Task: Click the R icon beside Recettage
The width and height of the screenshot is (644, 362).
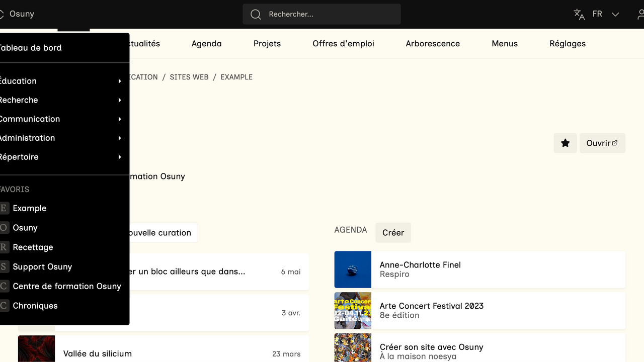Action: click(4, 247)
